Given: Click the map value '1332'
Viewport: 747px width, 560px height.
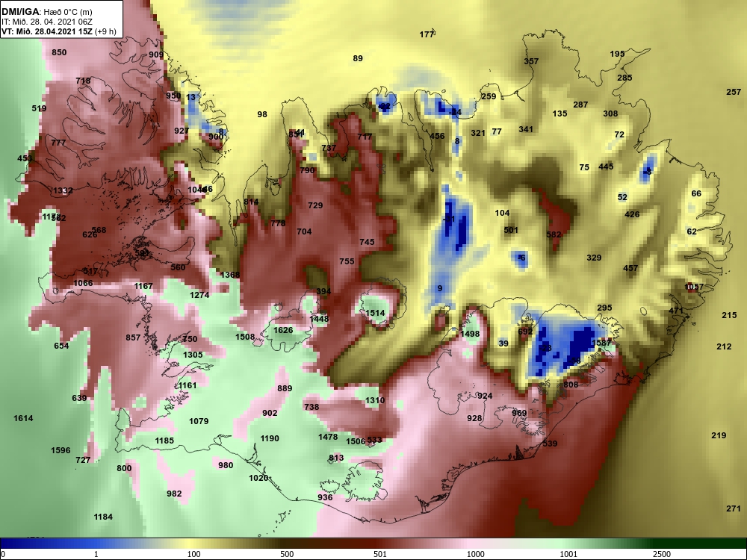Looking at the screenshot, I should (x=63, y=191).
